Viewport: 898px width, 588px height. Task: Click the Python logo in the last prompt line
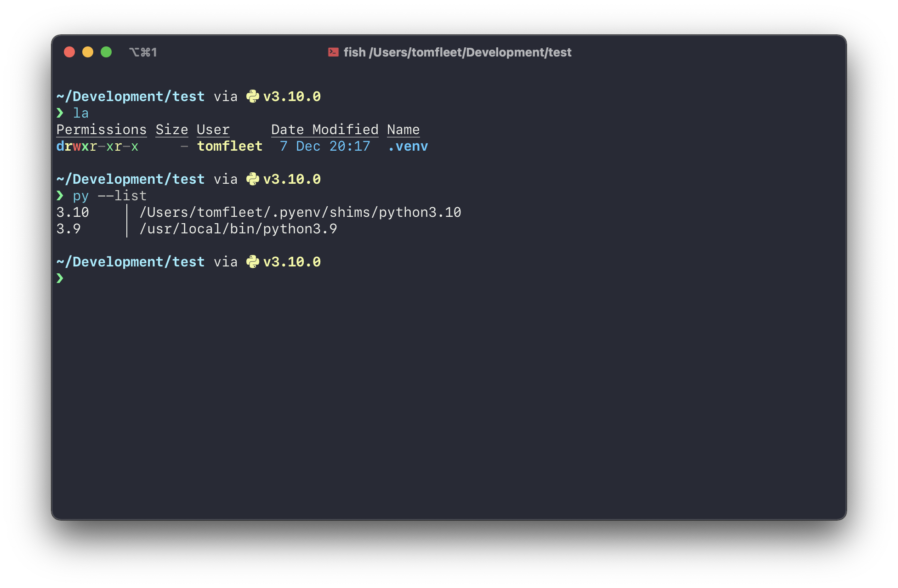253,262
